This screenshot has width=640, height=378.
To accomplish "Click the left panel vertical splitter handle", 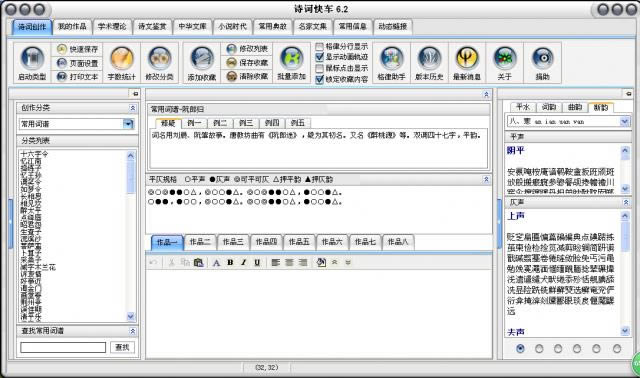I will click(11, 224).
